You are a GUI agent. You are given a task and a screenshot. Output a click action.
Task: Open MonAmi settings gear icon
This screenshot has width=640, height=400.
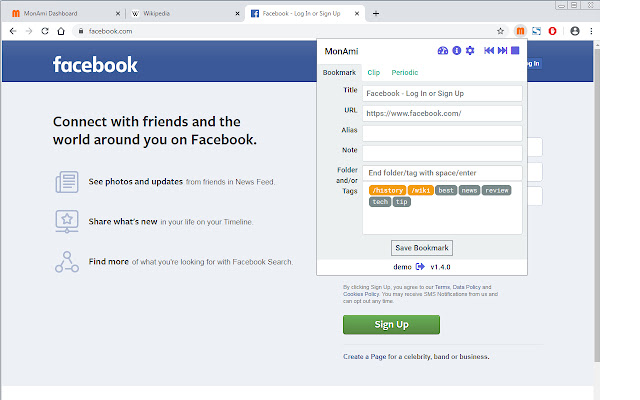click(470, 51)
